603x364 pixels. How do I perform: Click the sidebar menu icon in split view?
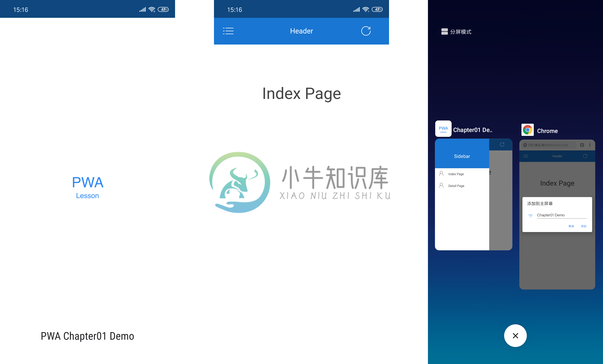pyautogui.click(x=526, y=156)
